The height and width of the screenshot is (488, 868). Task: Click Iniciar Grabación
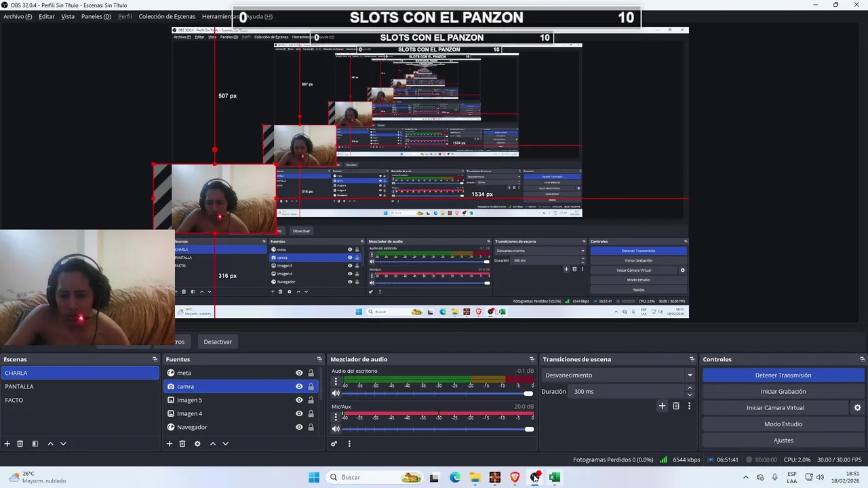[783, 391]
